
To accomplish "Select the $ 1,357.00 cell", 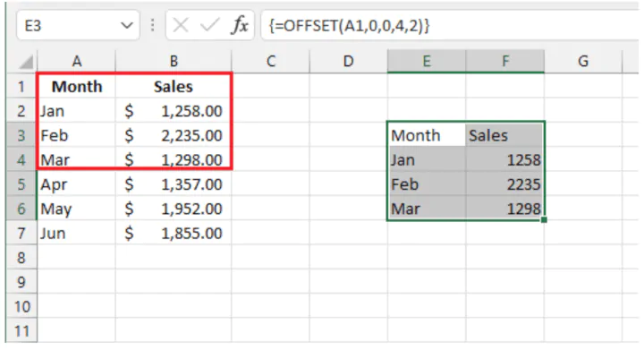I will tap(174, 184).
